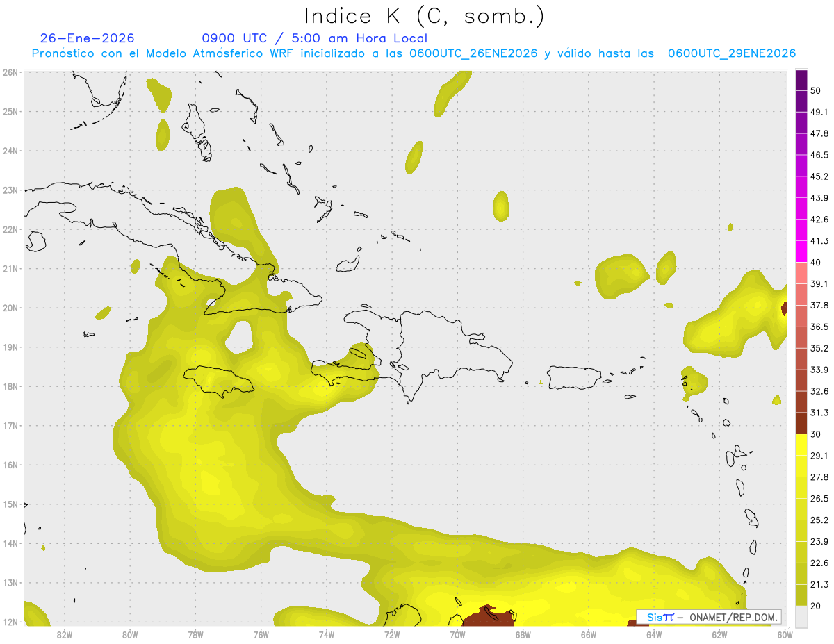Image resolution: width=834 pixels, height=644 pixels.
Task: Click colorbar value label '33.9'
Action: click(x=819, y=370)
